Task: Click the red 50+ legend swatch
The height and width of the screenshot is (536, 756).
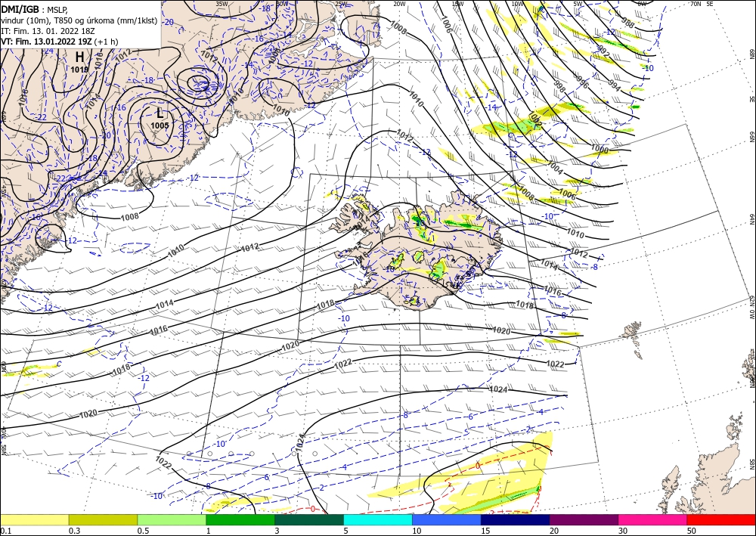Action: [x=721, y=519]
